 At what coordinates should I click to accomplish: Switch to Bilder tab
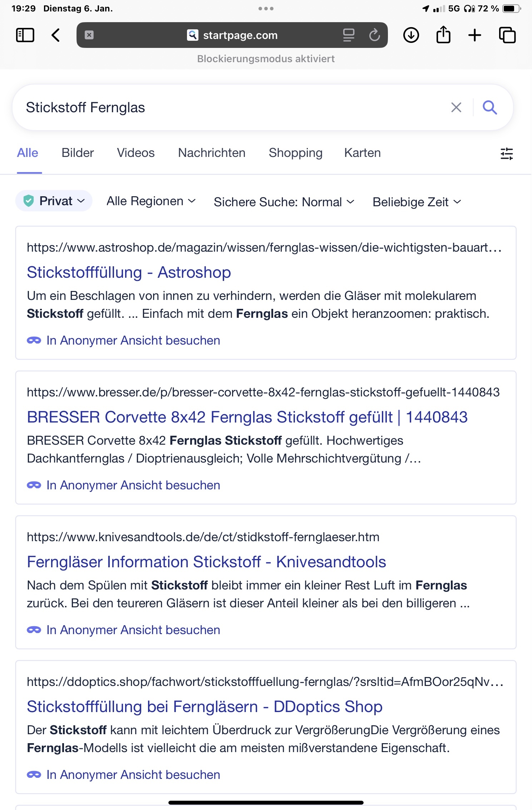point(78,153)
